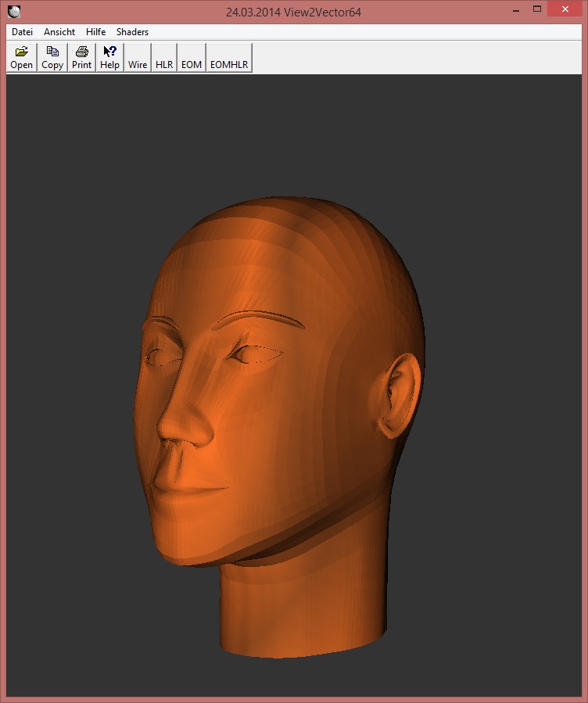Click the View2Vector64 app icon in title bar

click(x=14, y=12)
